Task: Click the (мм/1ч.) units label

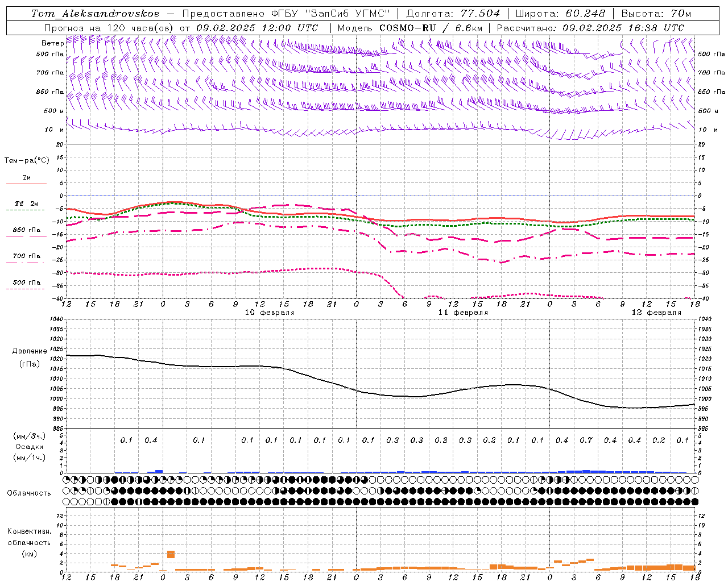Action: pos(30,458)
